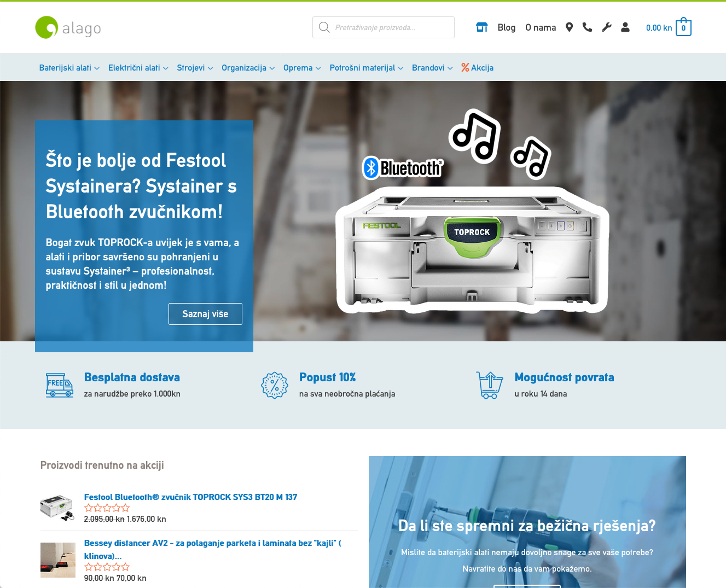Open the shopping cart bag icon
This screenshot has width=726, height=588.
click(683, 27)
